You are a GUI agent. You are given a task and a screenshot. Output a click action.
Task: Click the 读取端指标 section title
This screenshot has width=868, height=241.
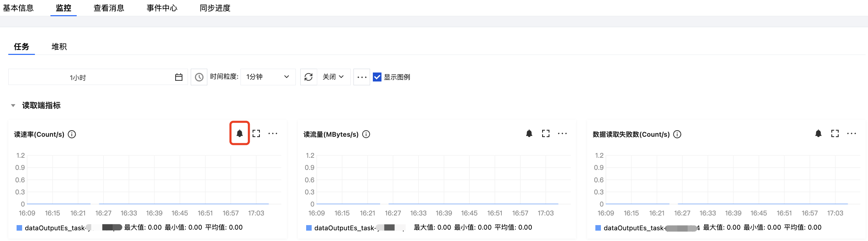click(x=41, y=105)
